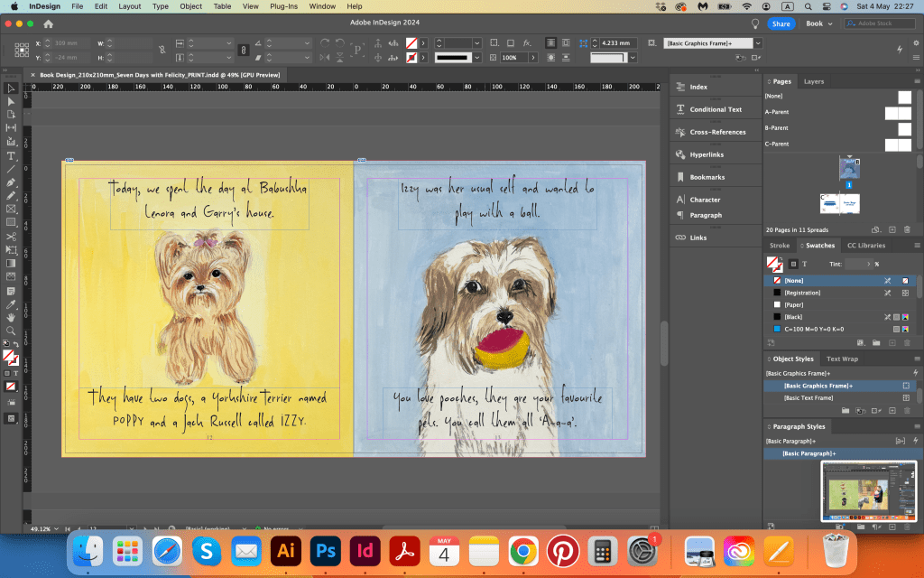Click the Share button
Image resolution: width=924 pixels, height=578 pixels.
pos(781,23)
